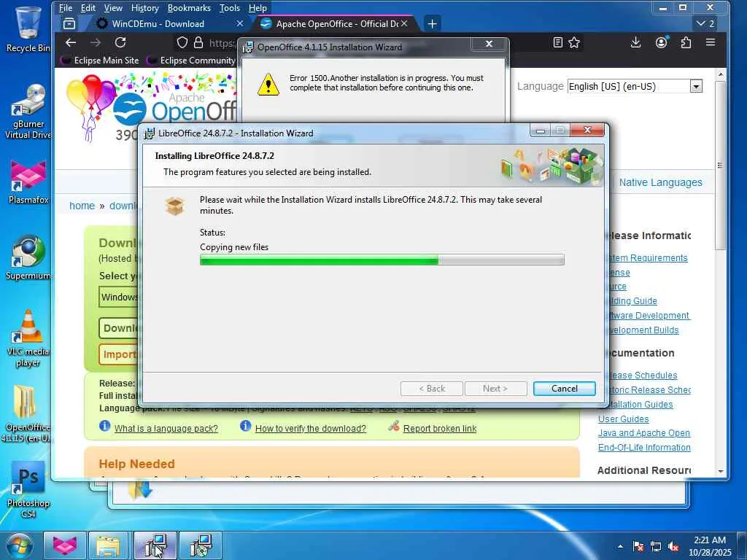The image size is (747, 560).
Task: Toggle reader view icon in address bar
Action: coord(558,42)
